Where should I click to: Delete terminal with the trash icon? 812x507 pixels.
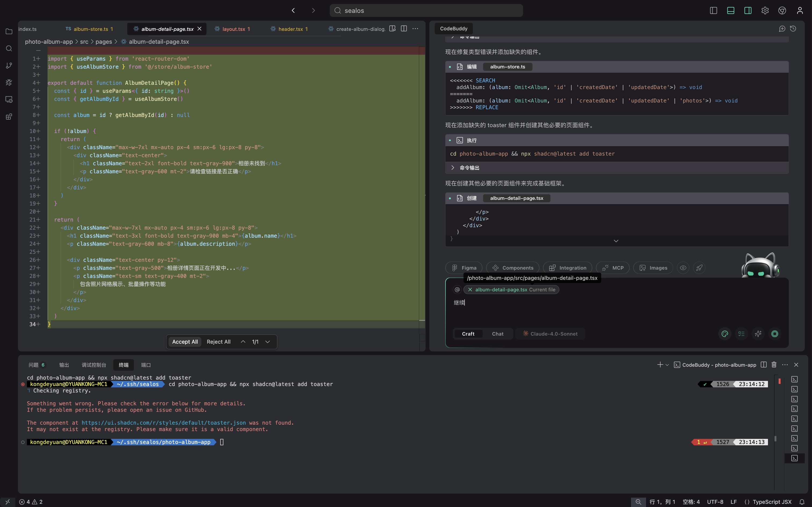click(774, 365)
